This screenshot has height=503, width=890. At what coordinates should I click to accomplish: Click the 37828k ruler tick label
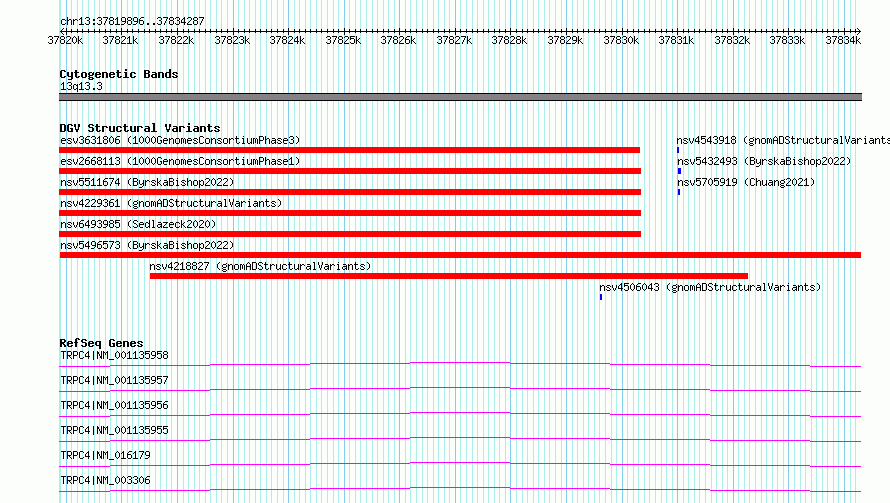click(x=509, y=40)
